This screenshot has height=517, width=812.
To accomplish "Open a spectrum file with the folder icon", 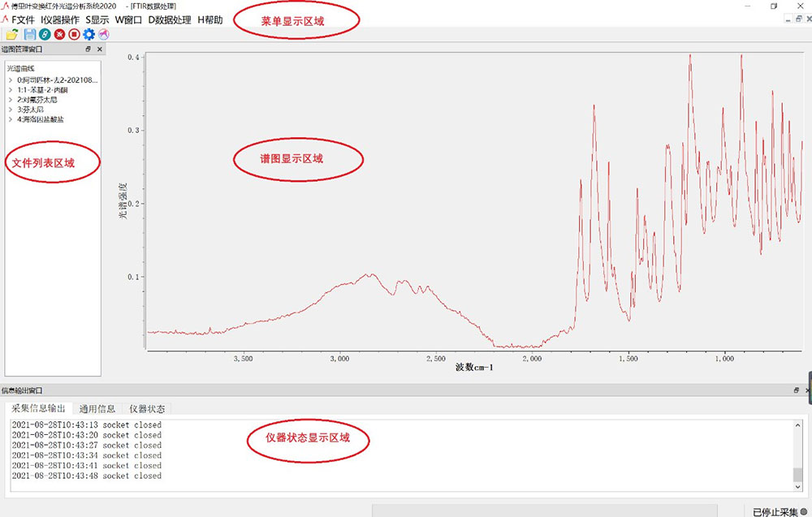I will pyautogui.click(x=12, y=35).
